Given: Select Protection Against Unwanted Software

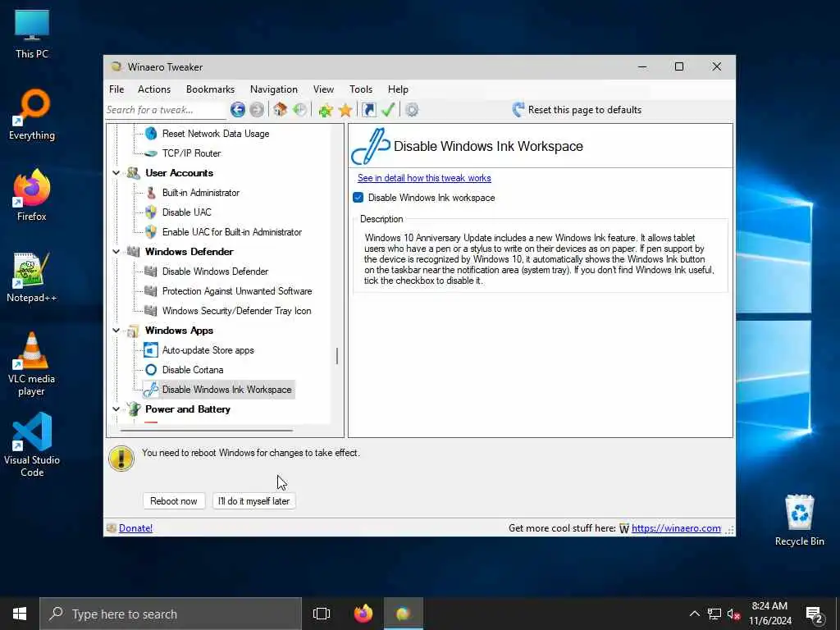Looking at the screenshot, I should [237, 291].
